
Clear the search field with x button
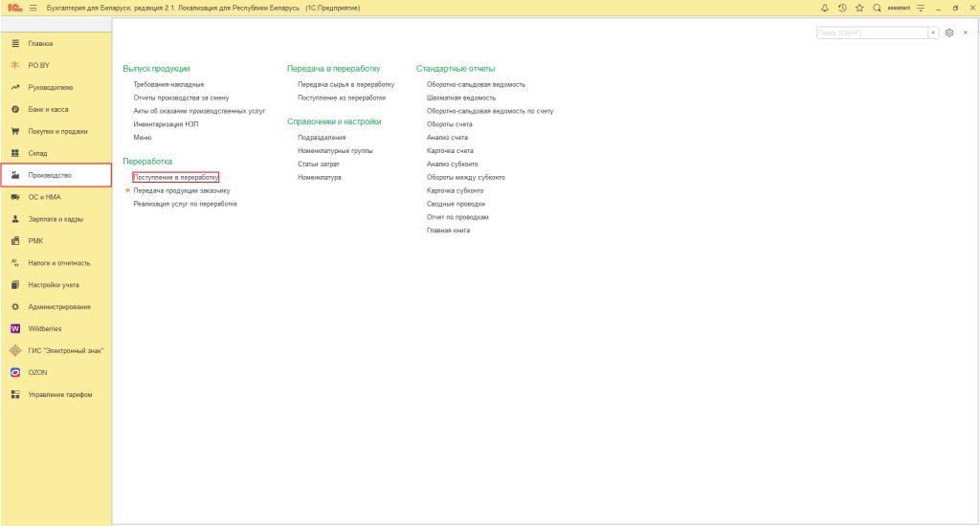tap(933, 33)
